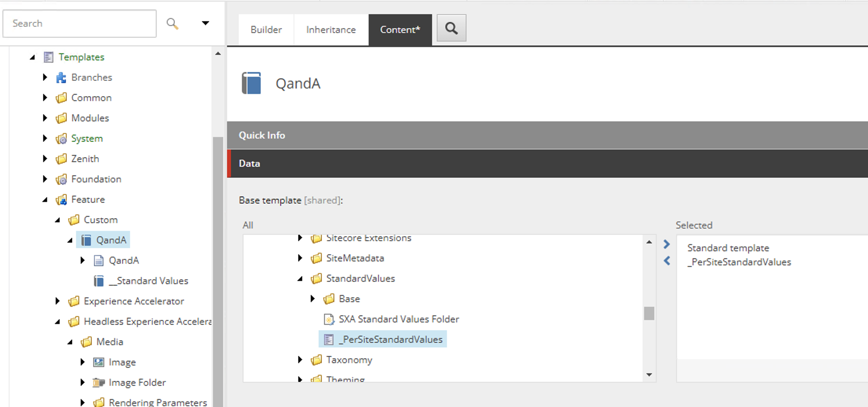Click the content tree scrollbar thumb
Viewport: 868px width, 407px height.
pos(218,272)
